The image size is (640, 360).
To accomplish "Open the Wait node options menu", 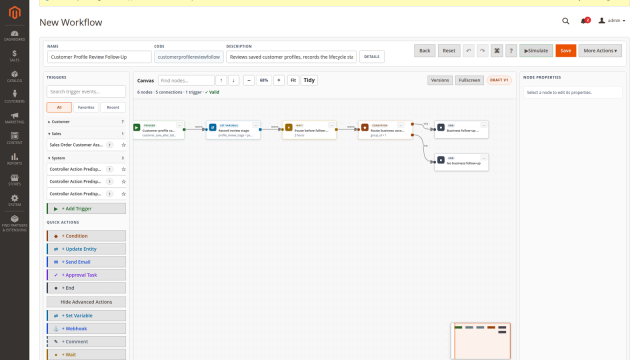I will (331, 125).
